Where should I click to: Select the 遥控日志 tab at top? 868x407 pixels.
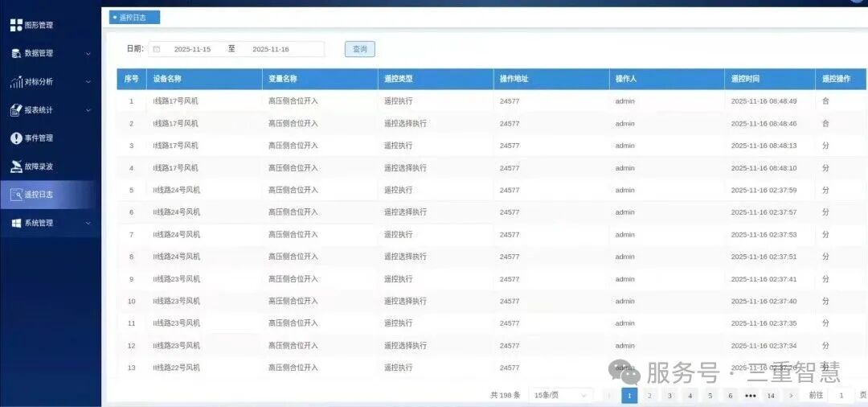click(134, 17)
